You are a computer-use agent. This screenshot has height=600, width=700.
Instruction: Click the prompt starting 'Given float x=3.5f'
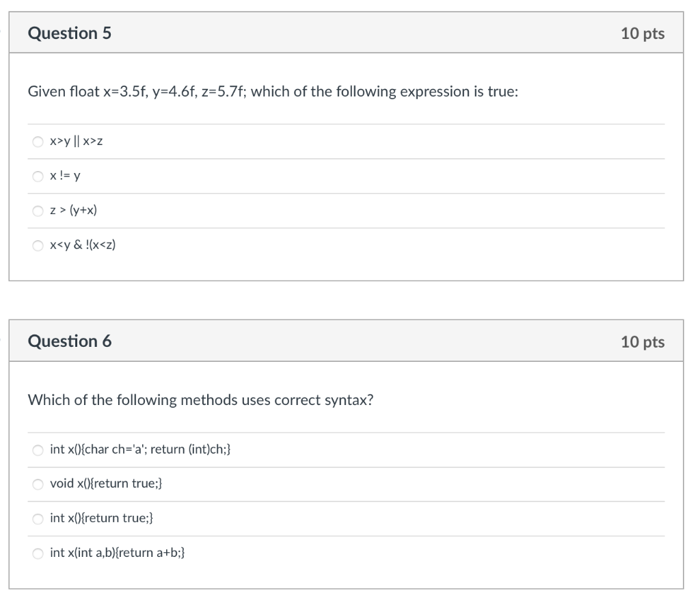pos(273,92)
